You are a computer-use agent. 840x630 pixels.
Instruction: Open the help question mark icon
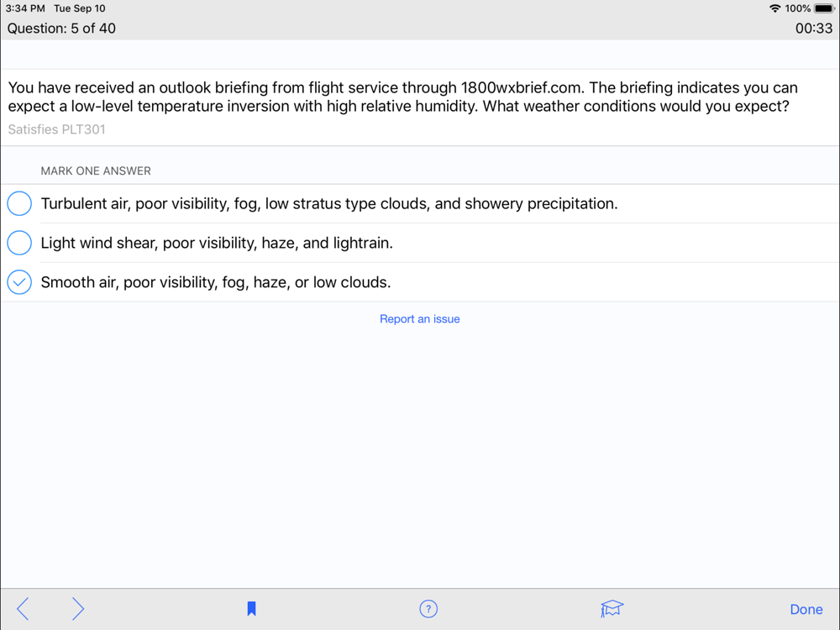pos(428,609)
